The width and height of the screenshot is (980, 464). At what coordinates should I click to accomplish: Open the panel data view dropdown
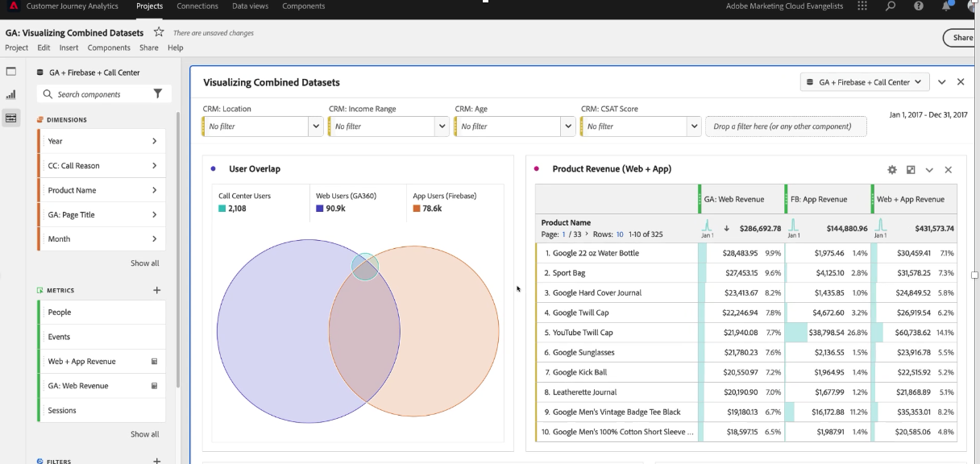(865, 82)
